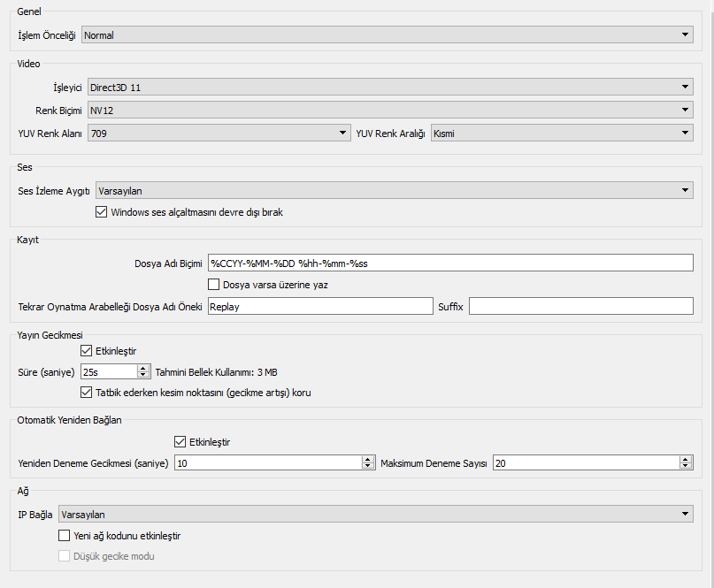Focus the Suffix input field

[x=580, y=306]
